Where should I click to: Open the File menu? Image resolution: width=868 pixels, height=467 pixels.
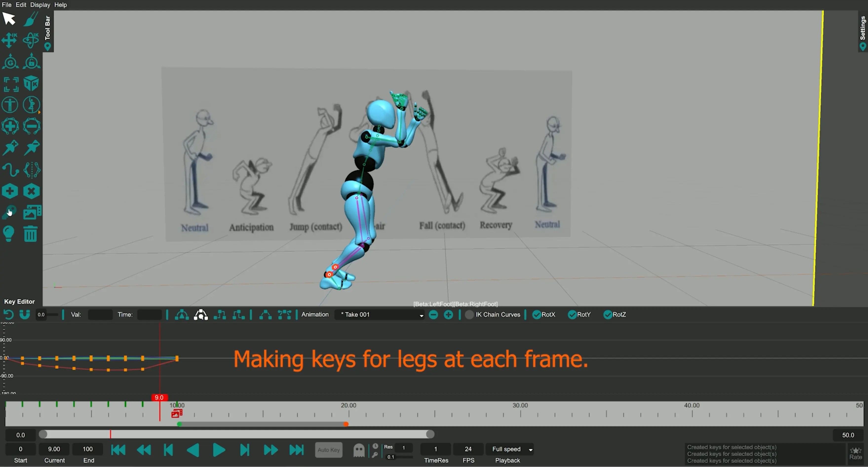click(x=6, y=5)
